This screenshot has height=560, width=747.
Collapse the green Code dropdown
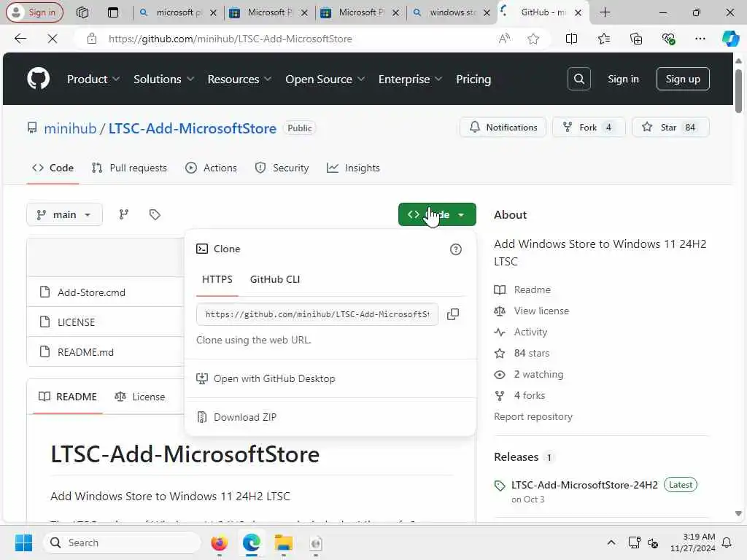pos(437,214)
